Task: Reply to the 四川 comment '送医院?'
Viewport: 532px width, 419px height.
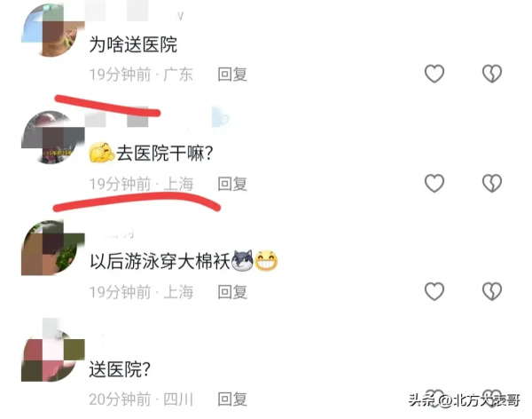Action: point(232,399)
